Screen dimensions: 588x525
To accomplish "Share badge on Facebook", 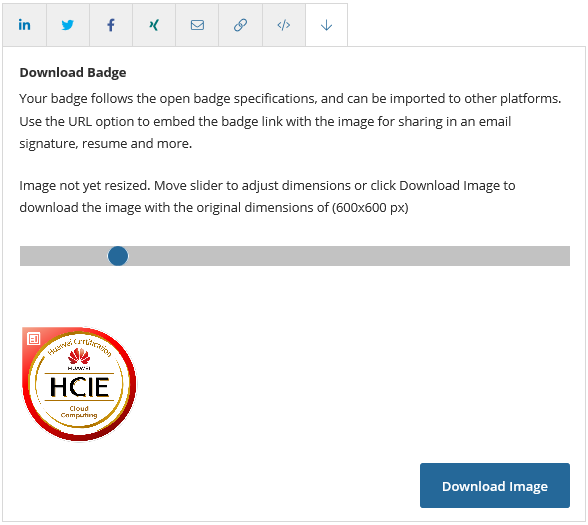I will click(111, 25).
